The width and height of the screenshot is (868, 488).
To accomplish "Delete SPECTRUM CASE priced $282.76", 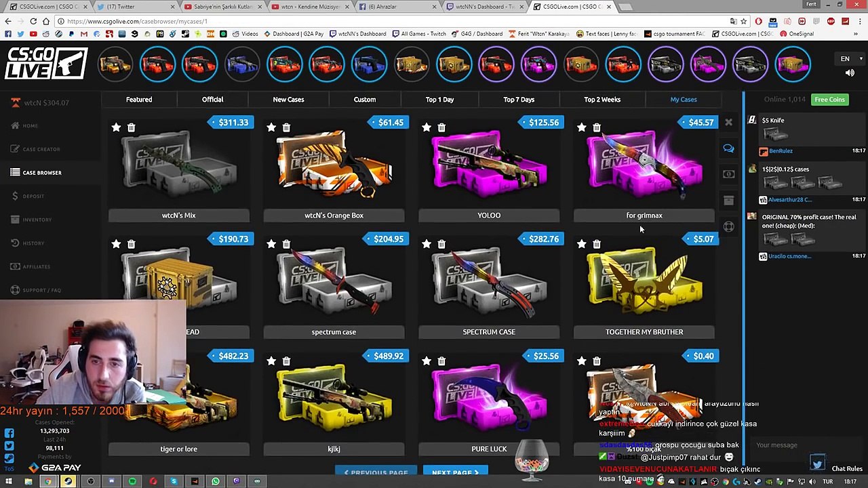I will point(441,244).
